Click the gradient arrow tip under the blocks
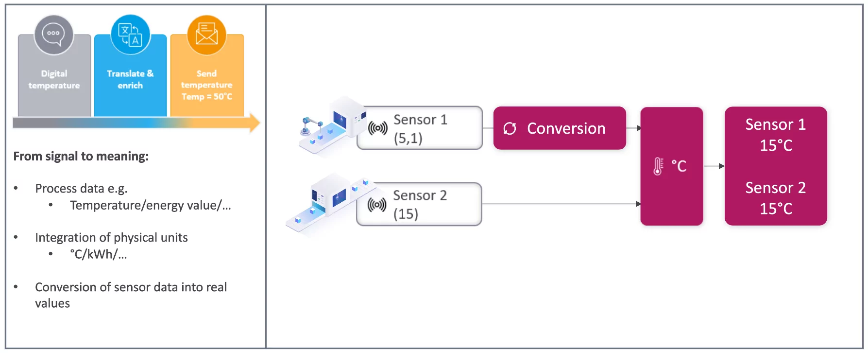 coord(254,123)
